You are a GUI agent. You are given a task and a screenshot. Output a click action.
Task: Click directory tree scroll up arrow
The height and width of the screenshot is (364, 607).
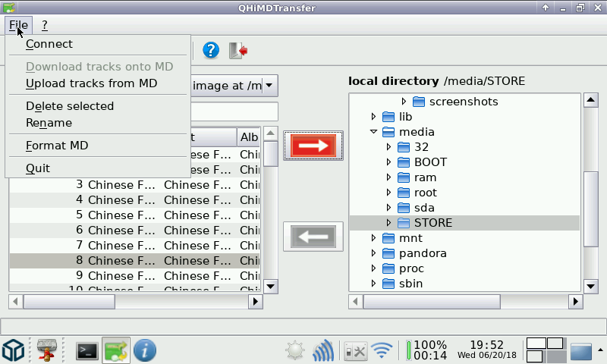[590, 100]
